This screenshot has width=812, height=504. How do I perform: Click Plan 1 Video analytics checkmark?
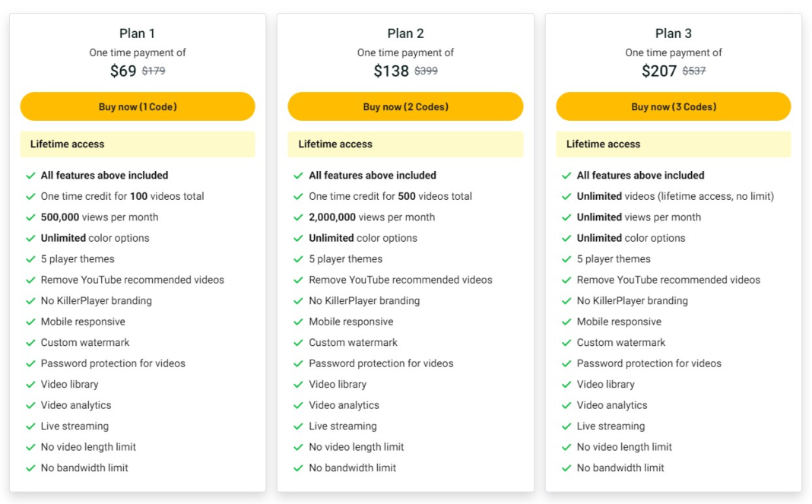31,405
